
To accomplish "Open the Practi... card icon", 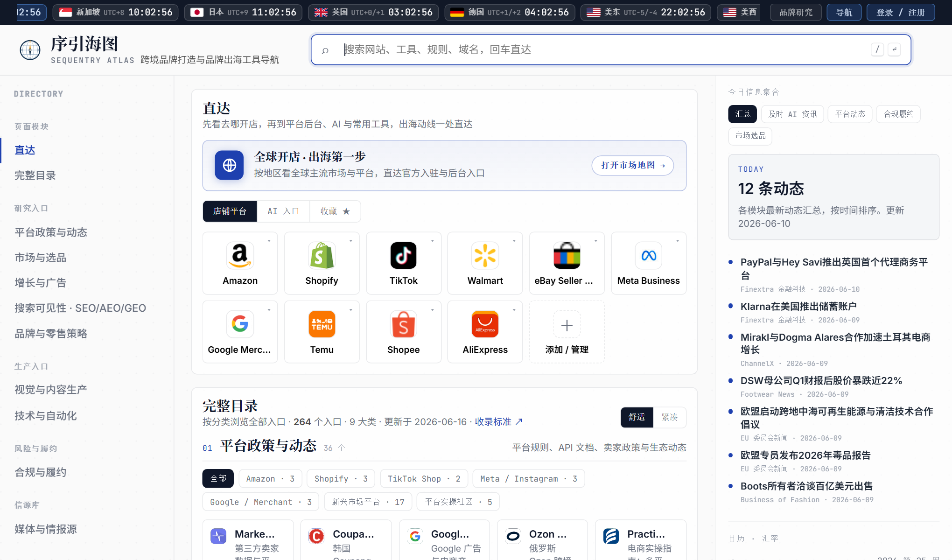I will [611, 536].
